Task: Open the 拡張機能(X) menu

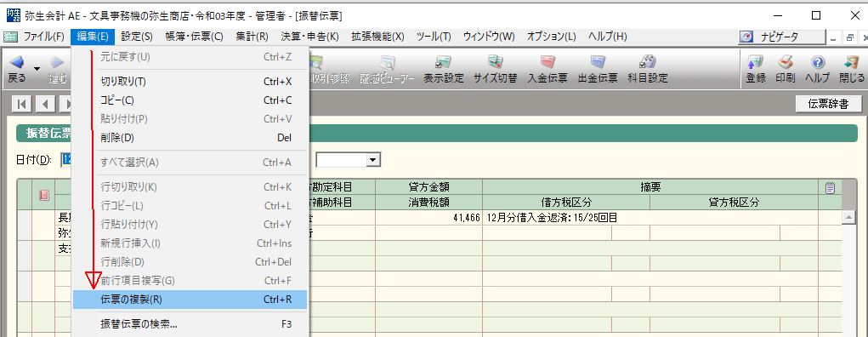Action: tap(377, 37)
